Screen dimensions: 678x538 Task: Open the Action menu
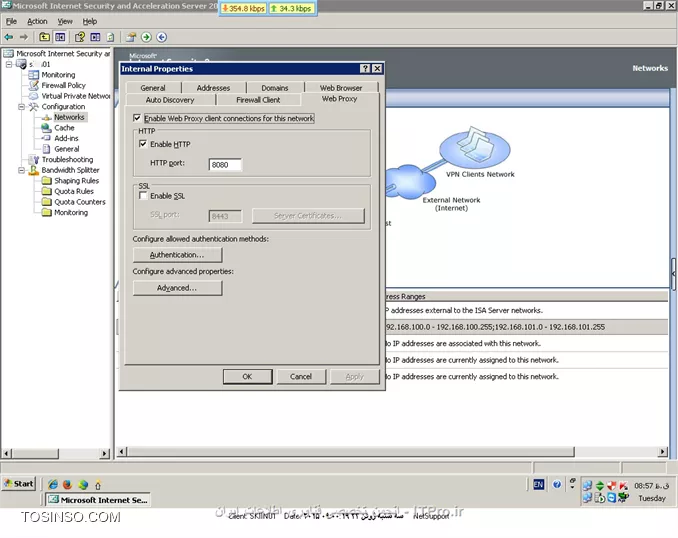pyautogui.click(x=37, y=21)
